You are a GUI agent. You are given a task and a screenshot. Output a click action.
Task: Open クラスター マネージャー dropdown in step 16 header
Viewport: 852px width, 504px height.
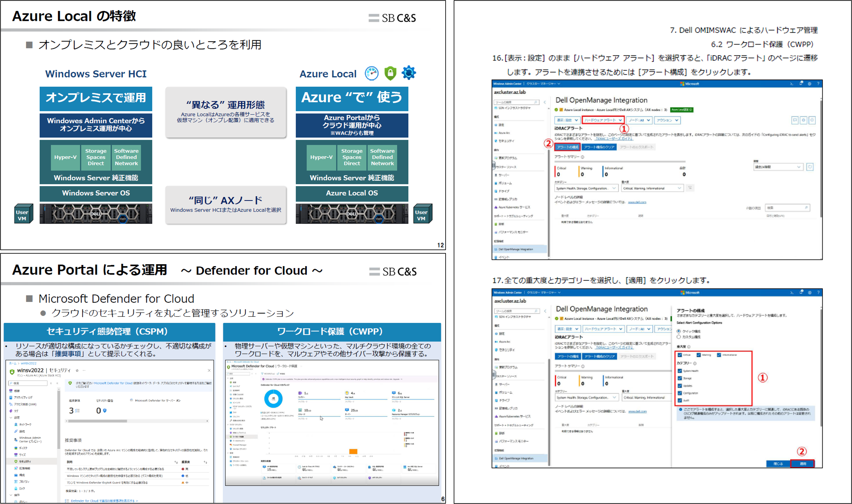543,84
